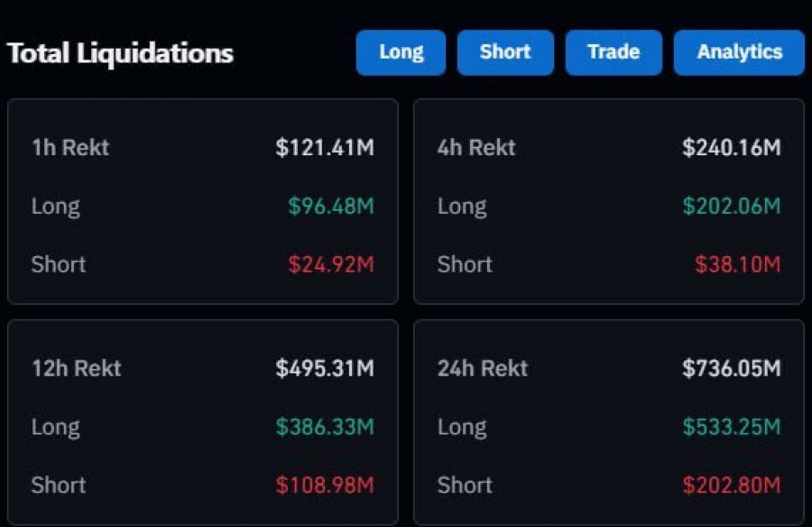This screenshot has width=812, height=527.
Task: Select the 24h Long value $533.25M
Action: click(x=731, y=427)
